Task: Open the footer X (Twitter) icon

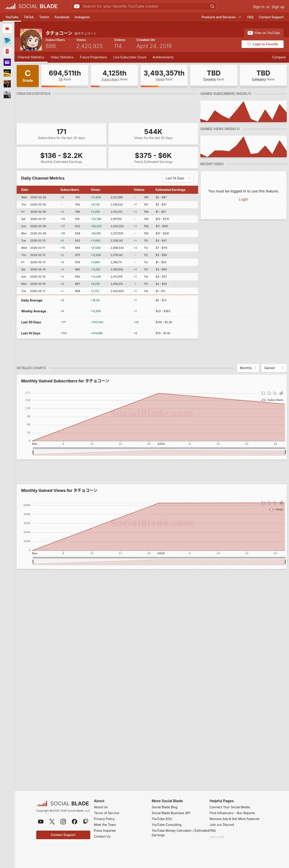Action: pyautogui.click(x=52, y=822)
